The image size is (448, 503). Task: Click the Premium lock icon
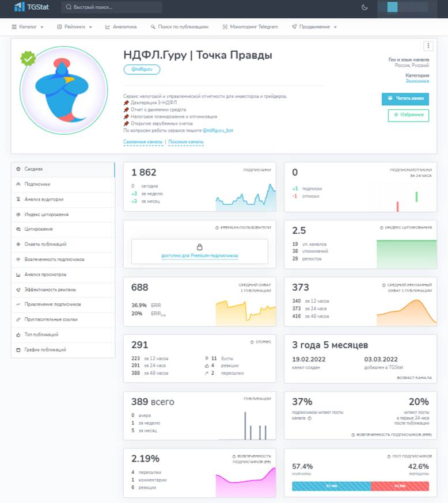(200, 247)
